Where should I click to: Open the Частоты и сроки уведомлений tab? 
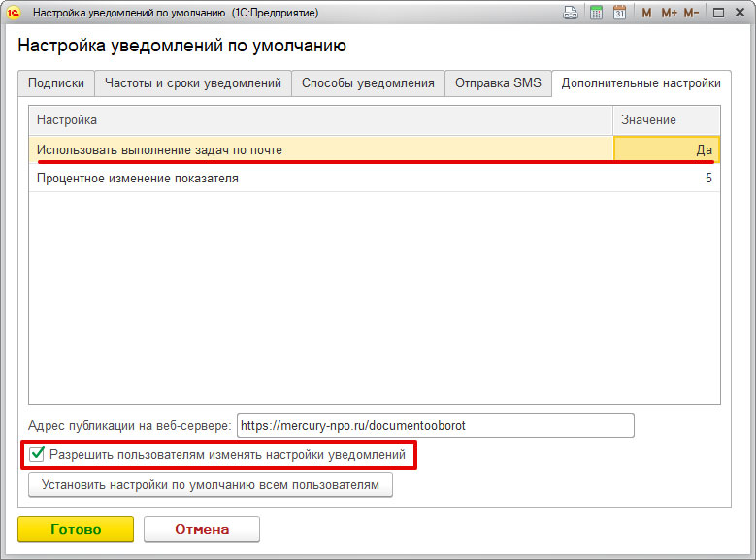[x=192, y=83]
